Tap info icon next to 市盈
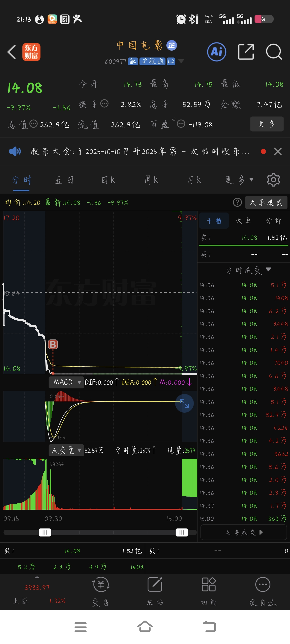290x644 pixels. click(x=181, y=124)
